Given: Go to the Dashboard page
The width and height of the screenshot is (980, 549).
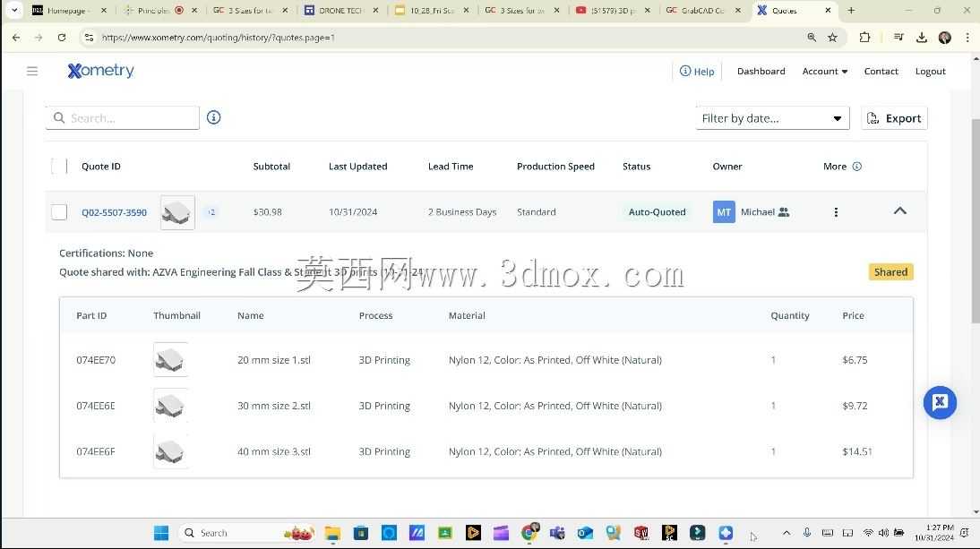Looking at the screenshot, I should pyautogui.click(x=761, y=72).
